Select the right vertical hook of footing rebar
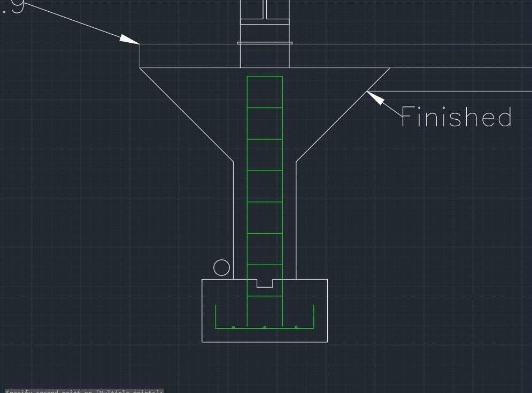This screenshot has width=532, height=393. point(314,317)
